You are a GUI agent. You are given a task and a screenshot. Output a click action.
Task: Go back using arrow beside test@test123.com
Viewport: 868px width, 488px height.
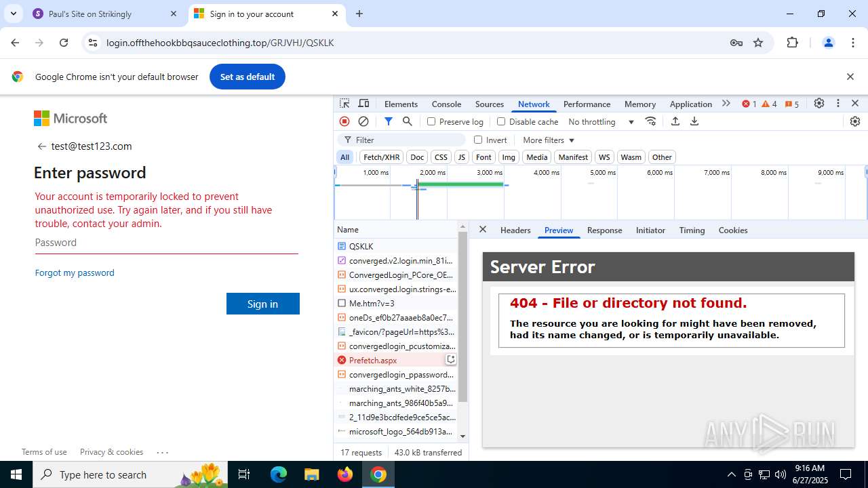[x=41, y=146]
